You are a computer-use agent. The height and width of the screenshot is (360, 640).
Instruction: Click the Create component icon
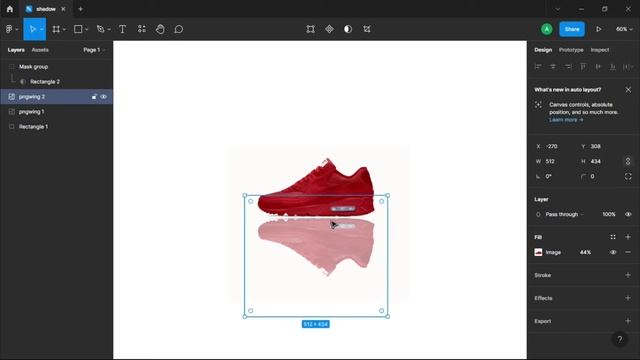[329, 29]
